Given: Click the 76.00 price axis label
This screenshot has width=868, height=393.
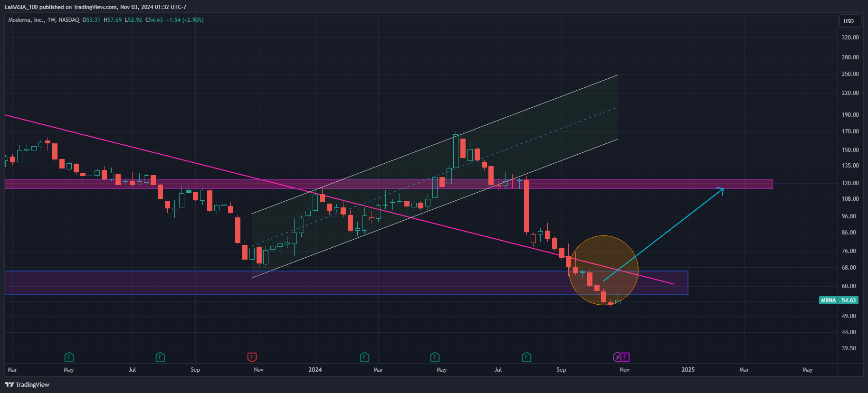Looking at the screenshot, I should 849,251.
